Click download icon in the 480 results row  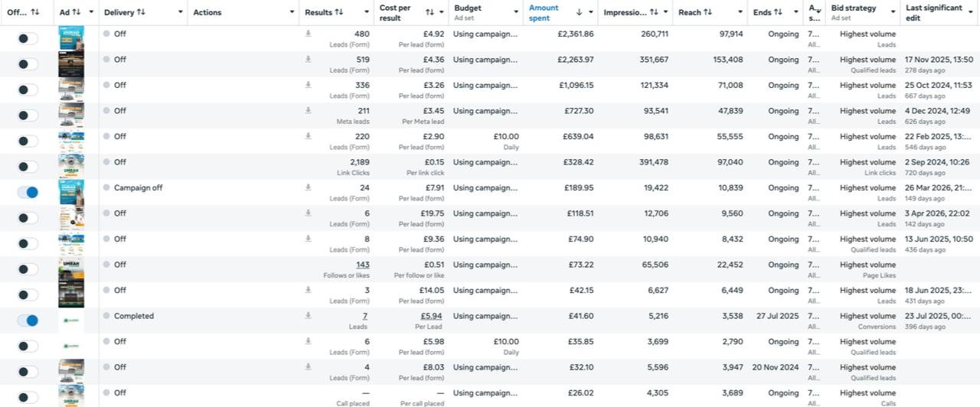(308, 34)
